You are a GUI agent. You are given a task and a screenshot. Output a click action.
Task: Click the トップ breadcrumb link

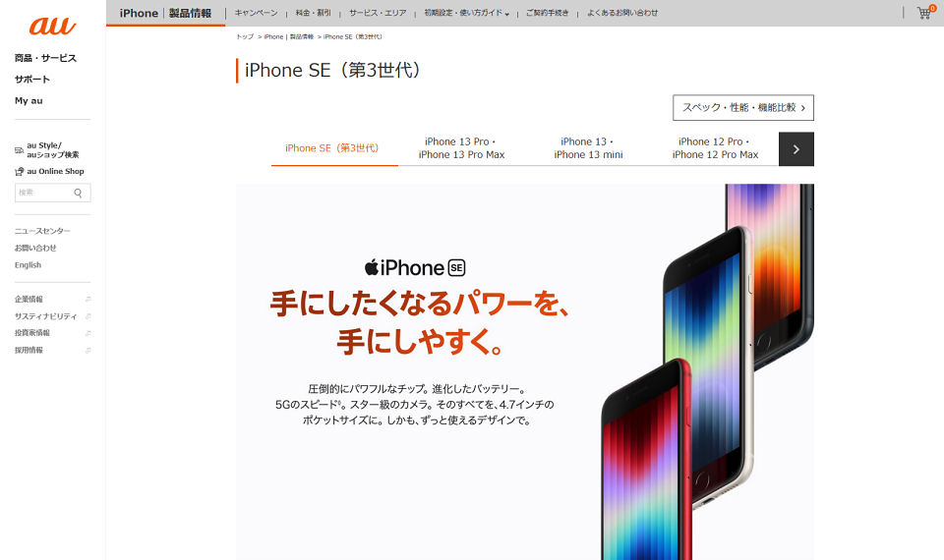(245, 36)
